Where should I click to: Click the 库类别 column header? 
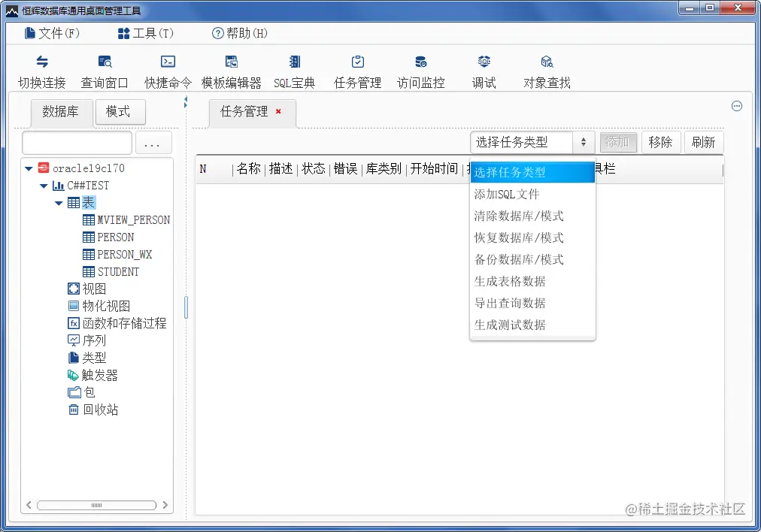point(384,169)
